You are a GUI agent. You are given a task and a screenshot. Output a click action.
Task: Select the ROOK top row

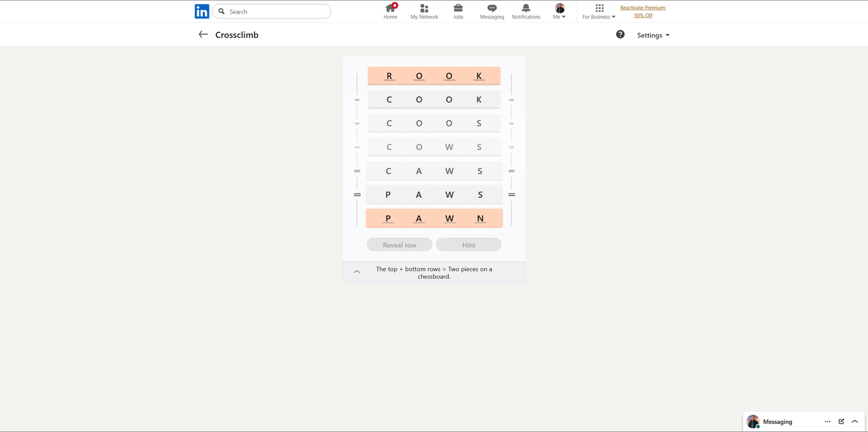point(434,76)
